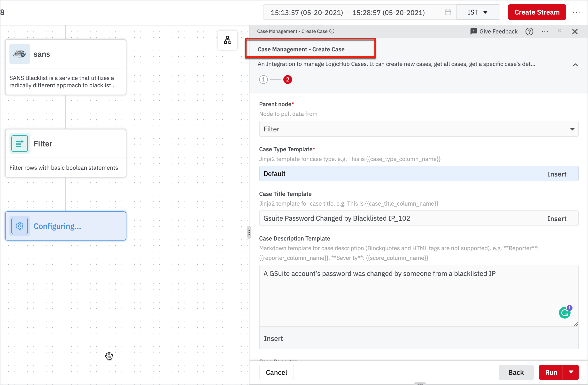Click the Run button
This screenshot has width=588, height=385.
click(x=551, y=372)
